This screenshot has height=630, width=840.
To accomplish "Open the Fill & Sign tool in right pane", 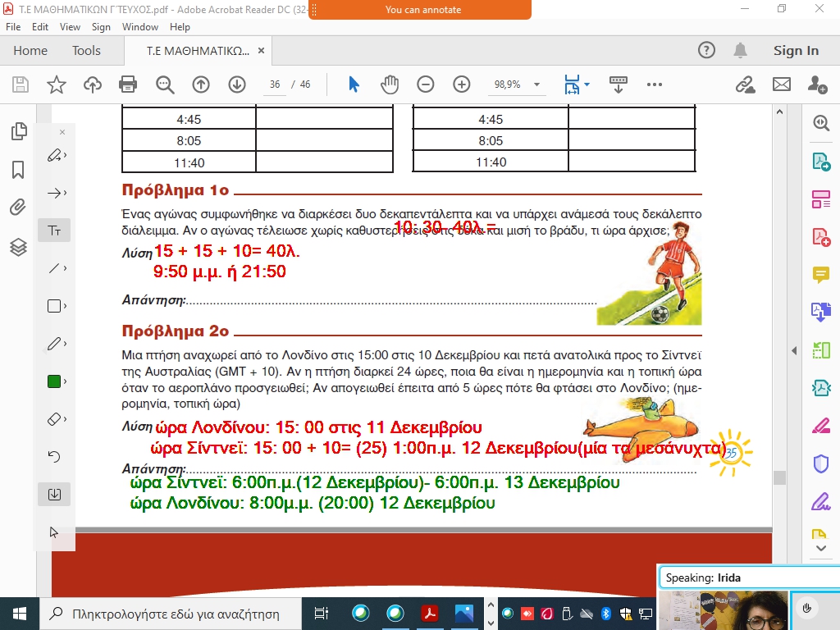I will pyautogui.click(x=821, y=503).
